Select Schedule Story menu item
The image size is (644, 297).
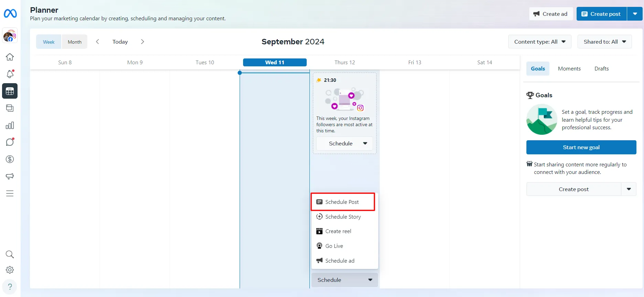coord(345,217)
